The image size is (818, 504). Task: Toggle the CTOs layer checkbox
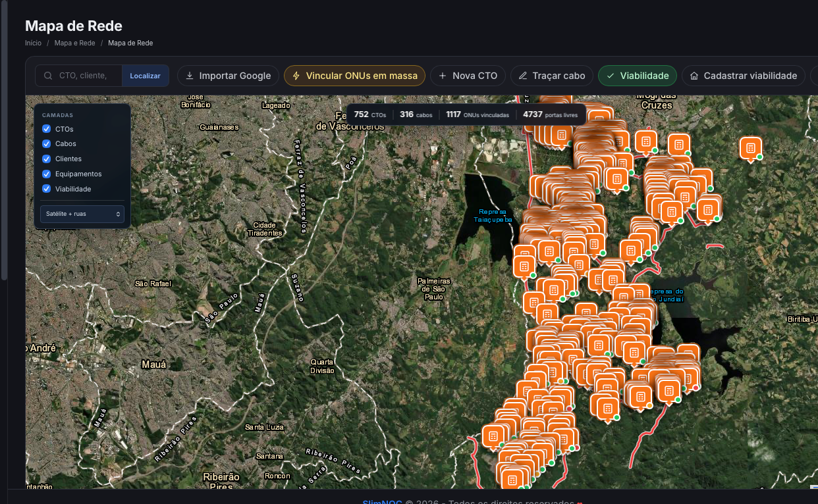(x=47, y=129)
